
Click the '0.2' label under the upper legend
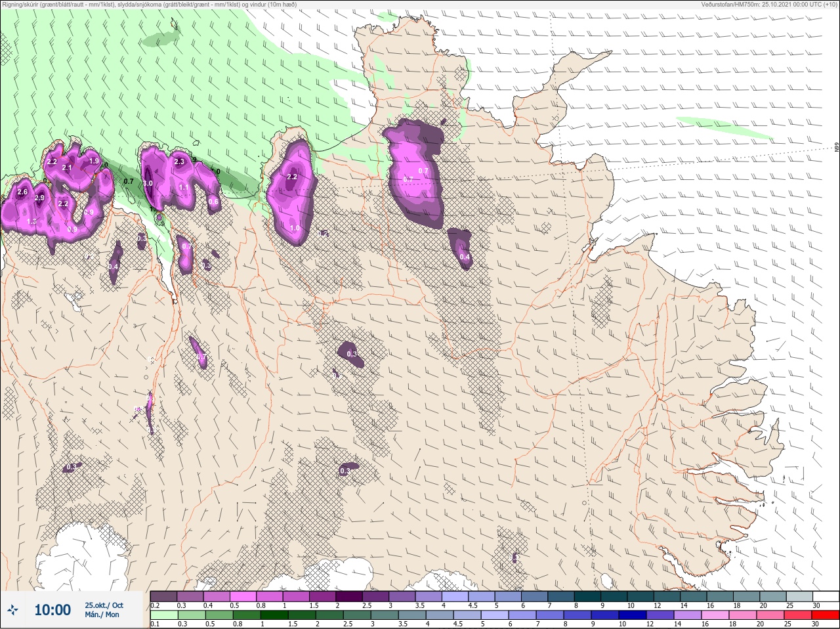point(155,605)
